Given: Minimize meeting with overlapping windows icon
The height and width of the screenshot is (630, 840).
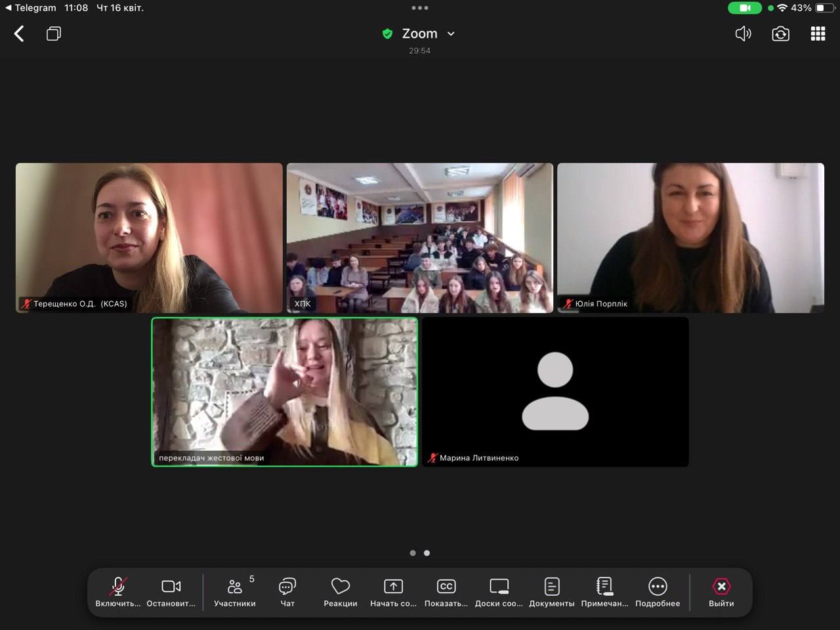Looking at the screenshot, I should tap(54, 34).
